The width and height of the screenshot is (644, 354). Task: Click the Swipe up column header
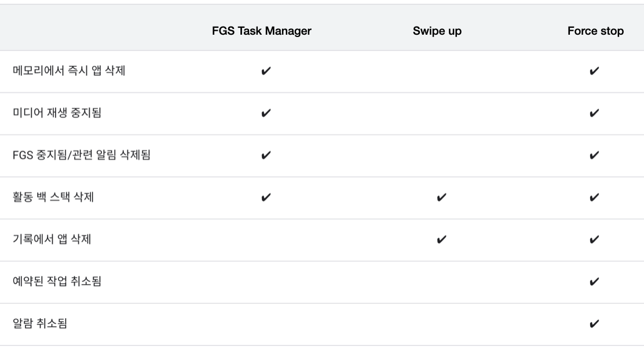437,31
